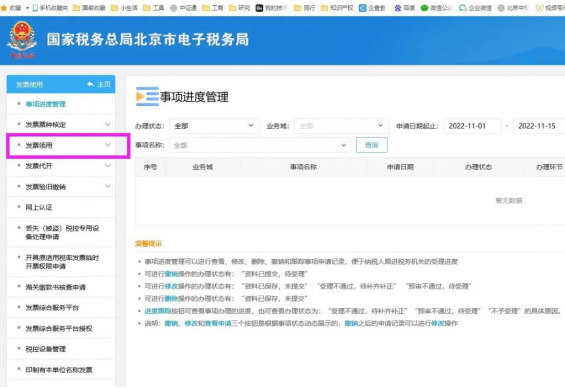
Task: Click the 主页 back-arrow icon in sidebar header
Action: (90, 84)
